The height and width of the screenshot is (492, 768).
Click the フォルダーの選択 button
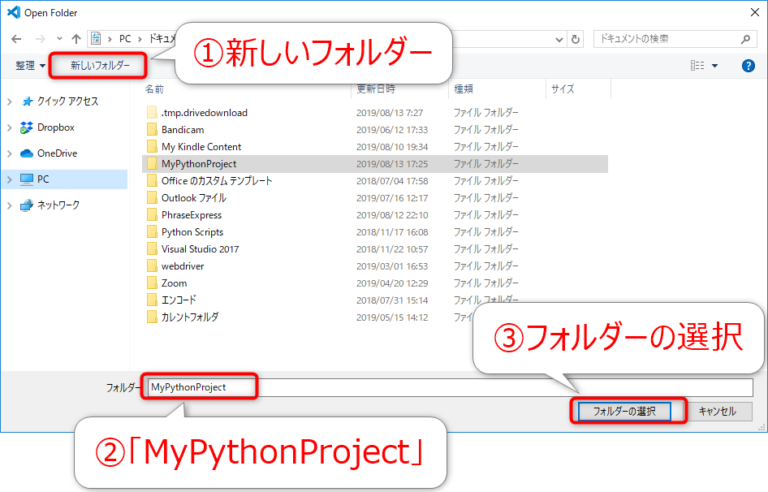[629, 411]
